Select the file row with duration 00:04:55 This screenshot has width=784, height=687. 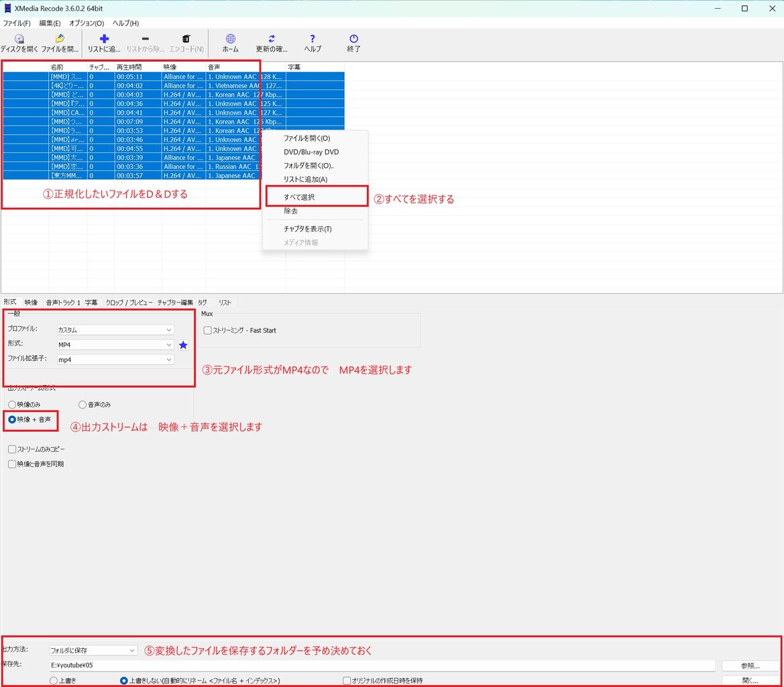(x=133, y=149)
